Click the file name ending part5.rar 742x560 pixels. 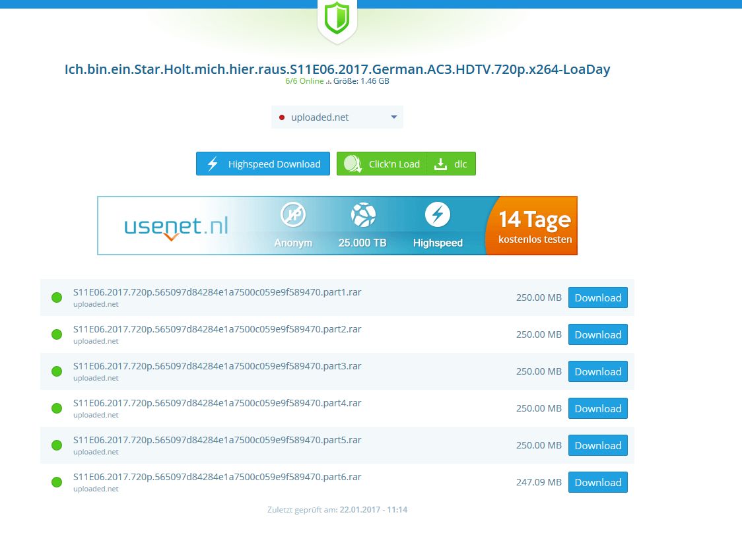pyautogui.click(x=217, y=440)
